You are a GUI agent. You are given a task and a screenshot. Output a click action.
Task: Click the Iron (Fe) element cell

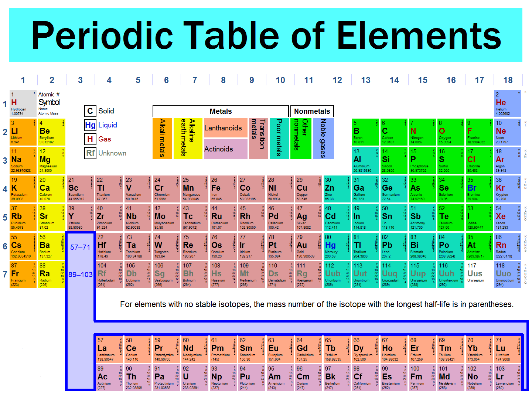coord(223,189)
